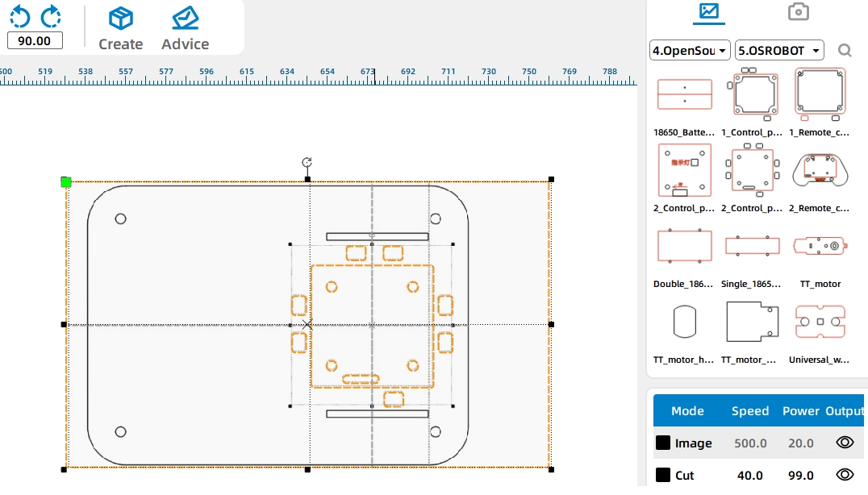868x495 pixels.
Task: Click the Image layer black color swatch
Action: [x=662, y=443]
